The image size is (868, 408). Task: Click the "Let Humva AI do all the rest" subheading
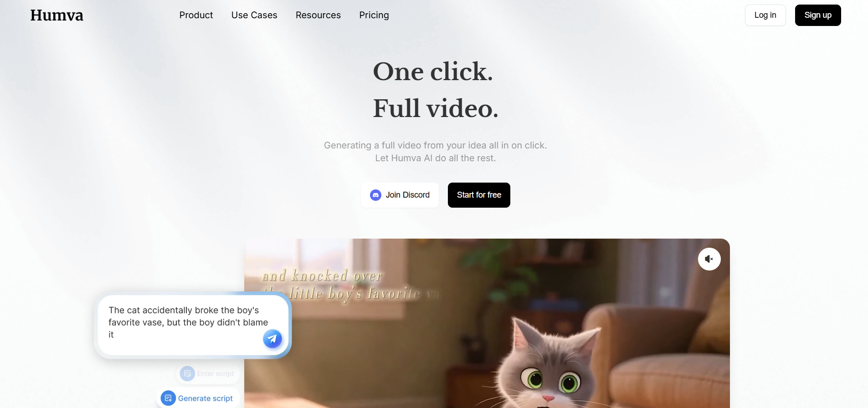pyautogui.click(x=436, y=158)
